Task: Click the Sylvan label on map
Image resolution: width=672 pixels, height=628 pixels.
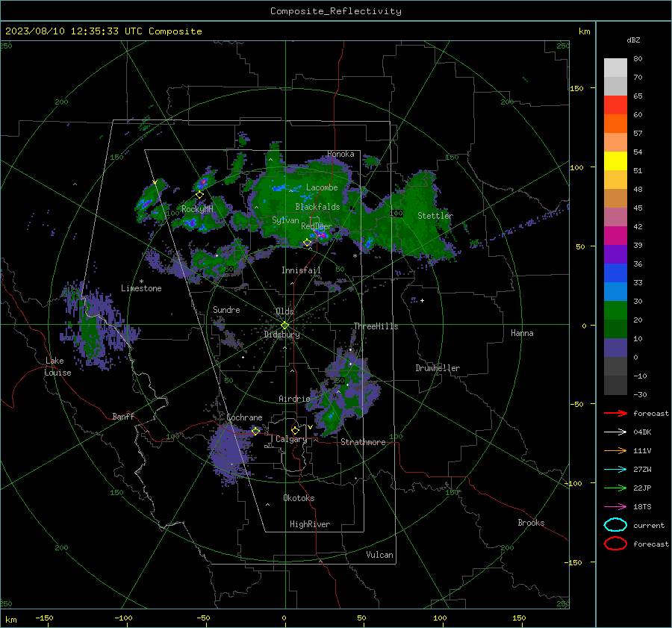Action: (x=285, y=220)
